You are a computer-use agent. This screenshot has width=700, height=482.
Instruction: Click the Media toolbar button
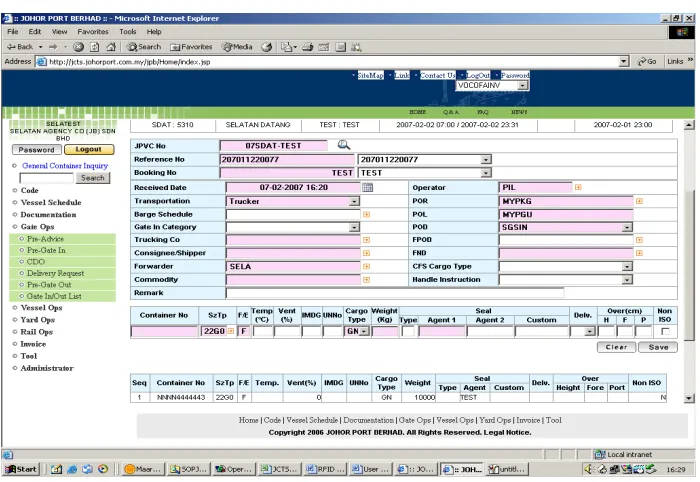pyautogui.click(x=238, y=47)
